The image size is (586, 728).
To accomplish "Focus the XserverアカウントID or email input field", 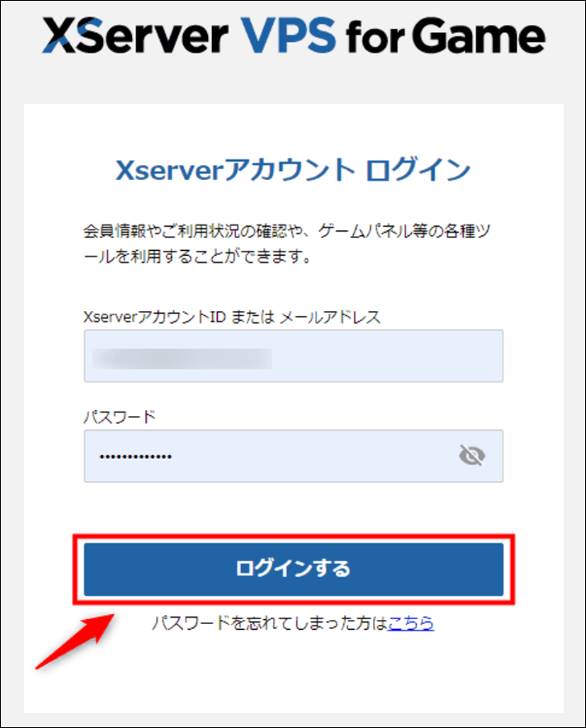I will pos(294,356).
